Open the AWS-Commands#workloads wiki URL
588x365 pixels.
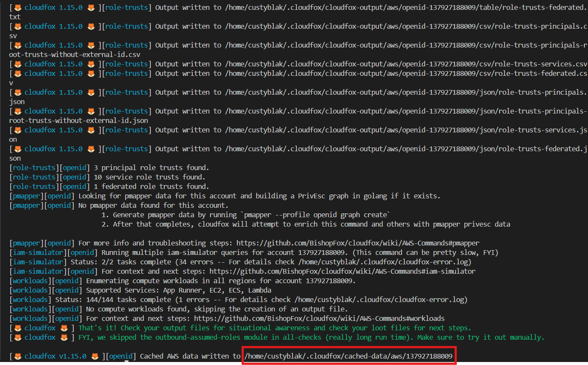(x=319, y=318)
